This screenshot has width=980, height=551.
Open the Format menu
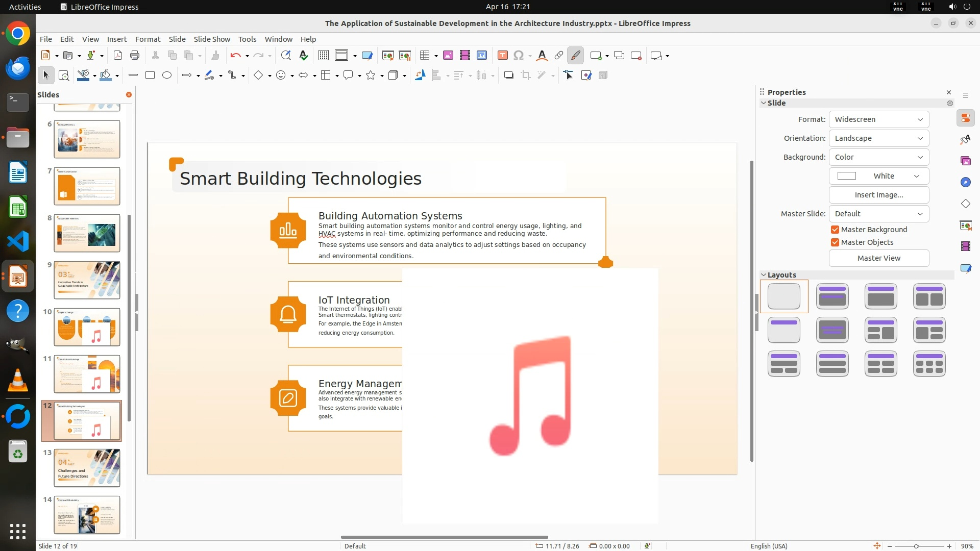[148, 39]
